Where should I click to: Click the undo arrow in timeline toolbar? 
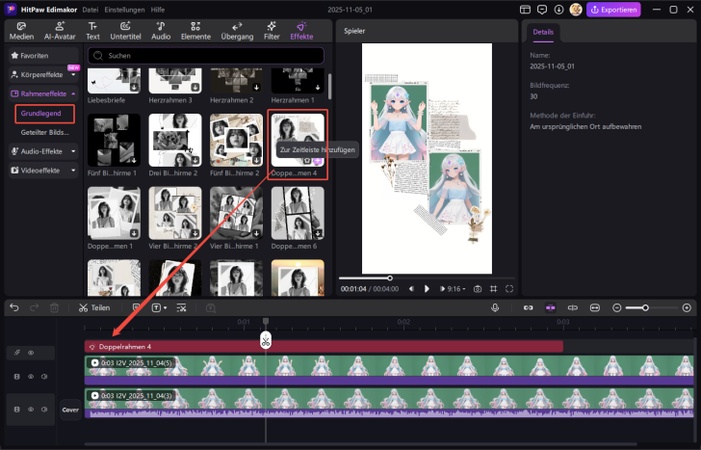(14, 308)
